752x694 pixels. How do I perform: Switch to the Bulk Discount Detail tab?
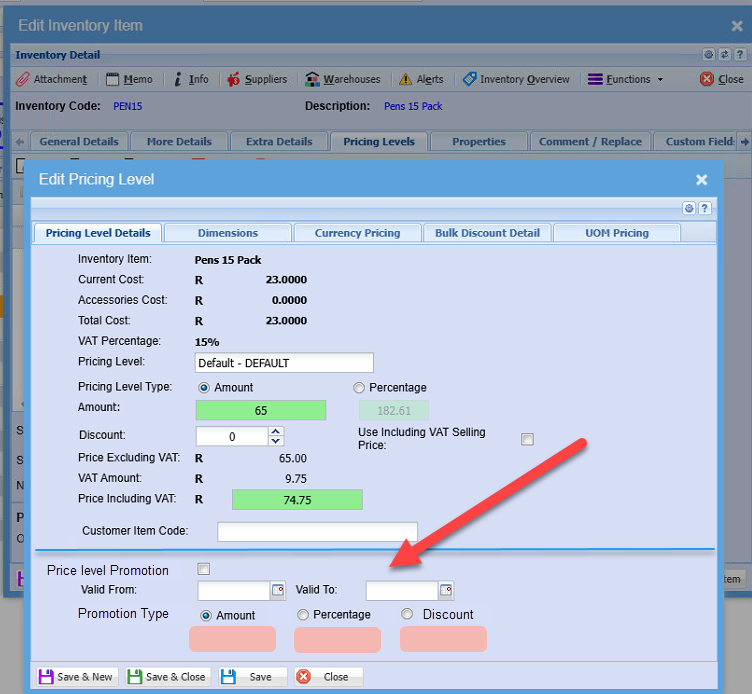[487, 233]
